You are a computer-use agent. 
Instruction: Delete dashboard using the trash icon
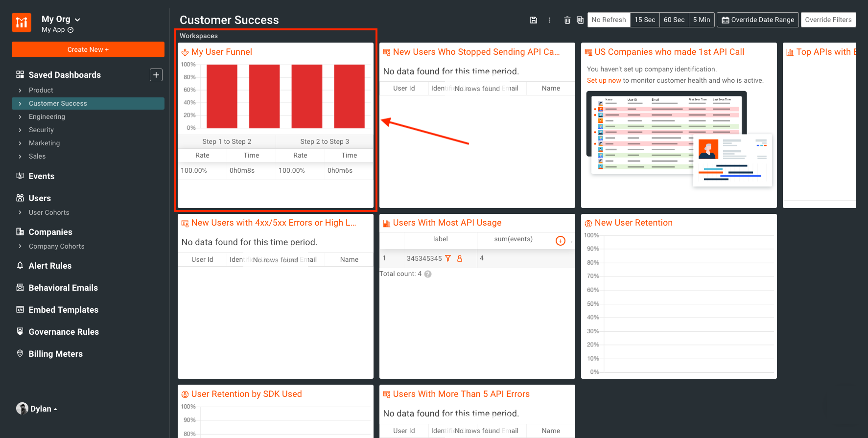567,20
